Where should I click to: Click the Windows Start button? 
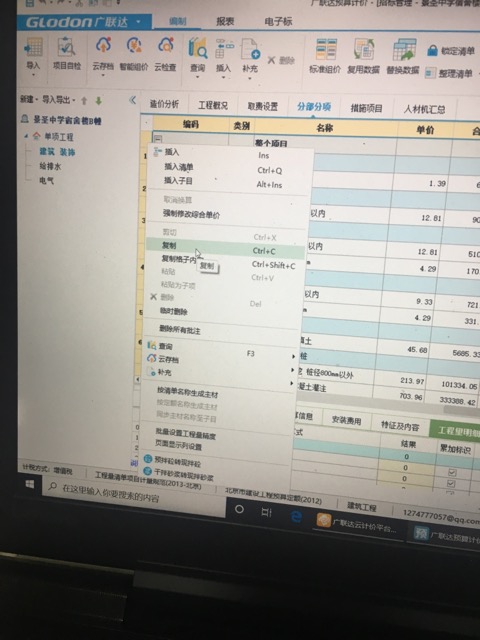pyautogui.click(x=30, y=484)
